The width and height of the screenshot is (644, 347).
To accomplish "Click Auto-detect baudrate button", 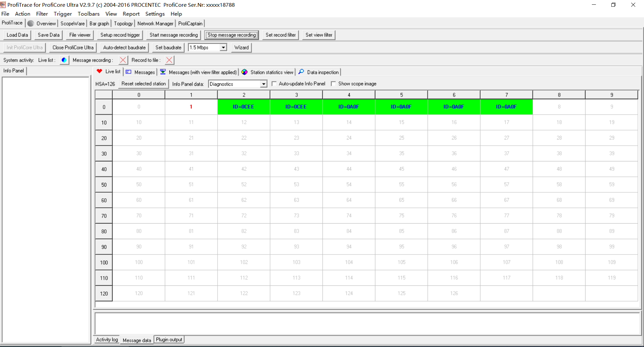I will (x=124, y=47).
